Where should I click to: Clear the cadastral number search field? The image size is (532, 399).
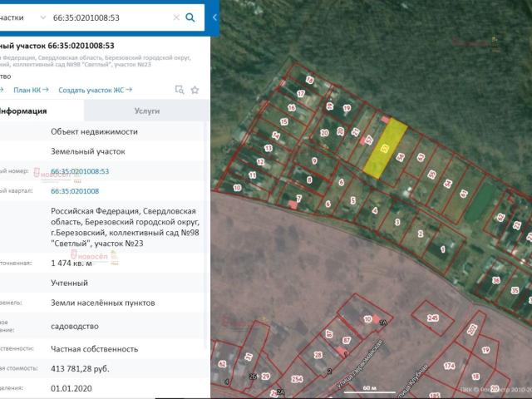(x=175, y=17)
